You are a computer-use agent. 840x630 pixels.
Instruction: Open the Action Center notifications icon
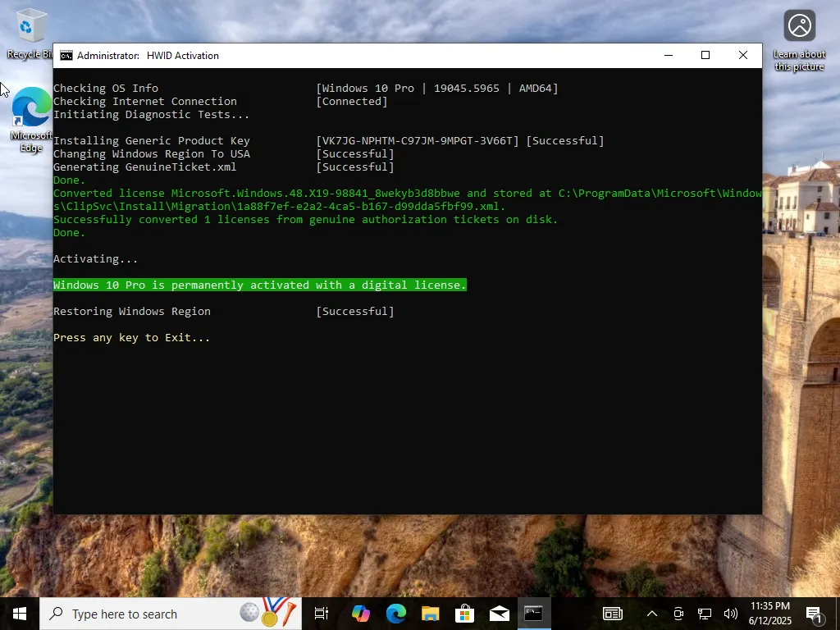pos(814,614)
